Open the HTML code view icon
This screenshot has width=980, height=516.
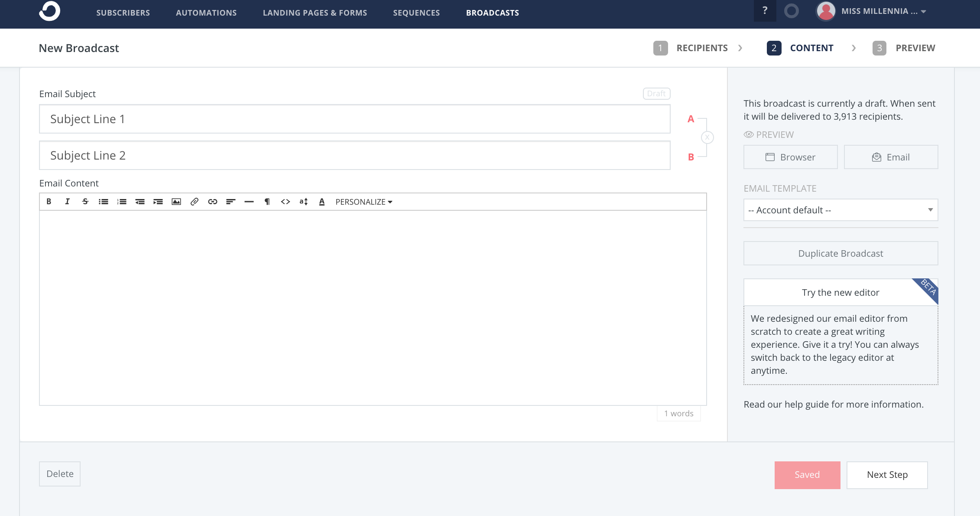[x=285, y=201]
